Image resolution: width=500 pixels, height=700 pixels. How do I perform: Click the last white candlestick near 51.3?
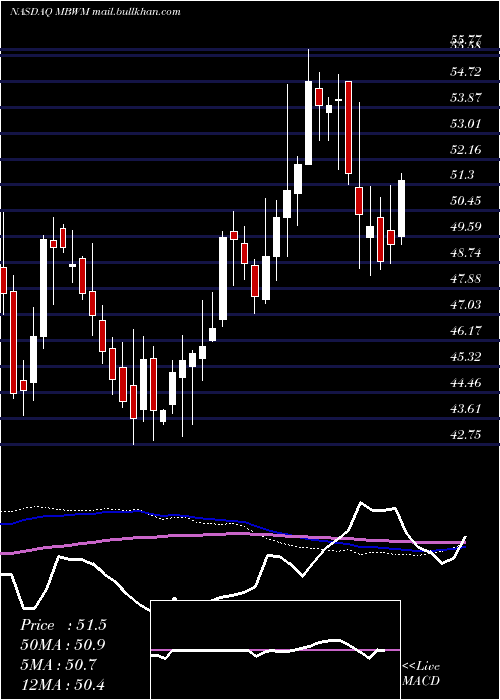pyautogui.click(x=401, y=208)
